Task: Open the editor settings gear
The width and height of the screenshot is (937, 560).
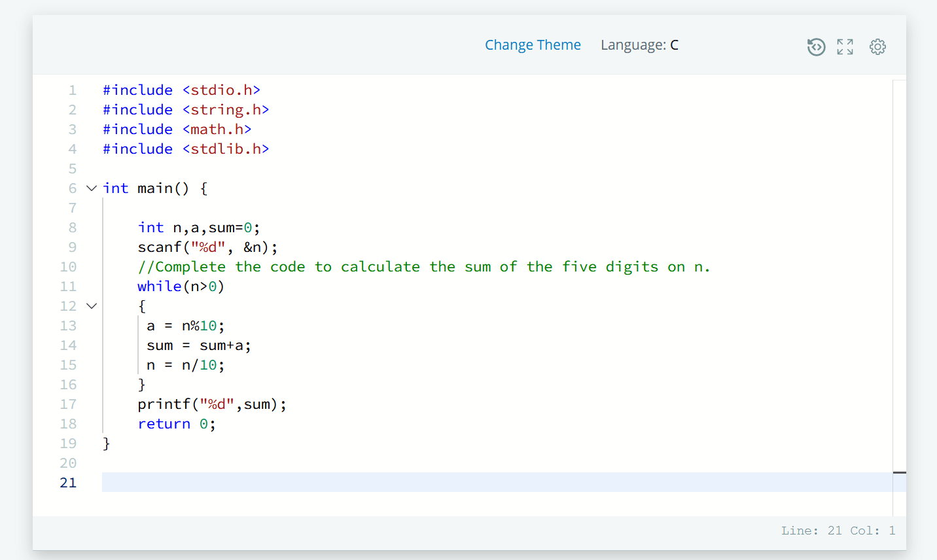Action: (877, 46)
